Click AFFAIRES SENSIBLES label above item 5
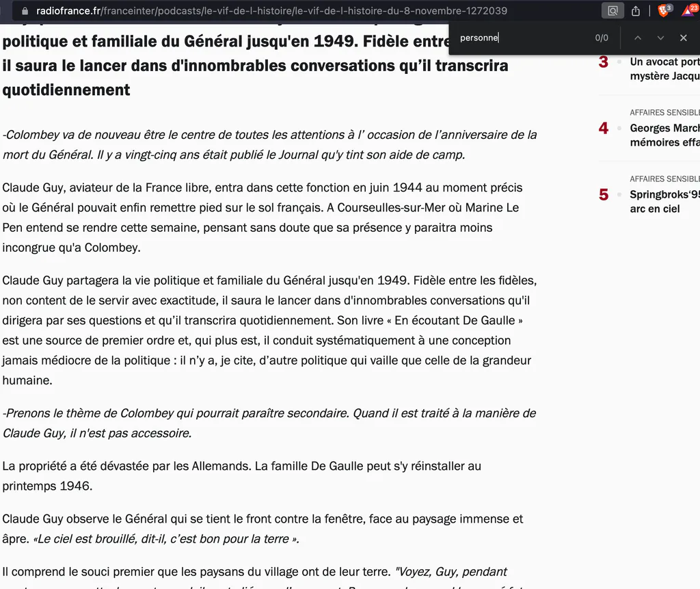 pyautogui.click(x=664, y=179)
